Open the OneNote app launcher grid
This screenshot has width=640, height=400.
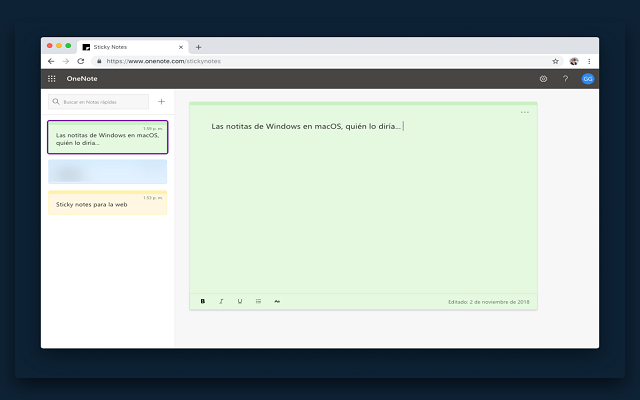click(52, 78)
